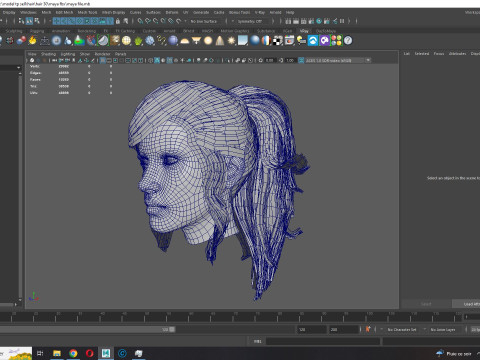Image resolution: width=480 pixels, height=360 pixels.
Task: Open Google Chrome from the taskbar
Action: tap(73, 353)
